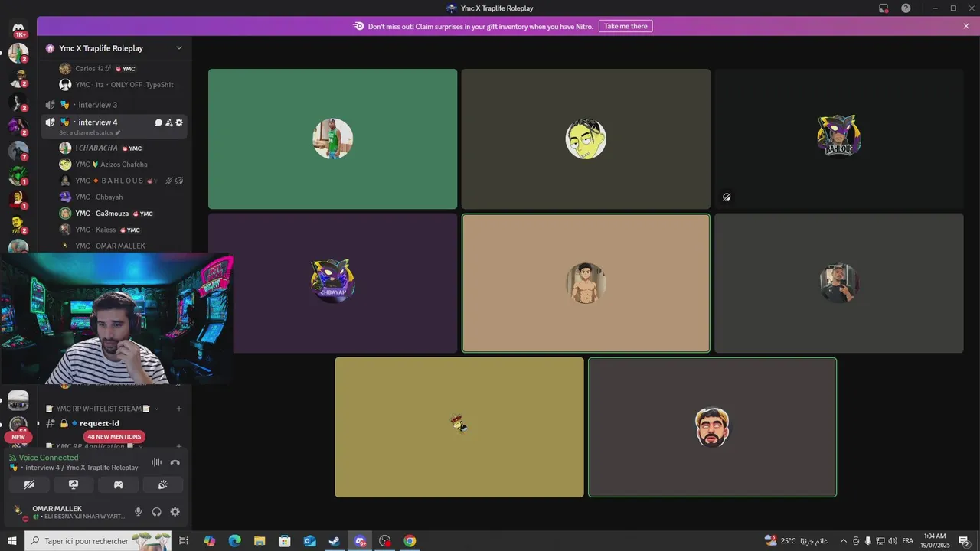Viewport: 980px width, 551px height.
Task: Open Discord direct messages home icon
Action: [x=18, y=28]
